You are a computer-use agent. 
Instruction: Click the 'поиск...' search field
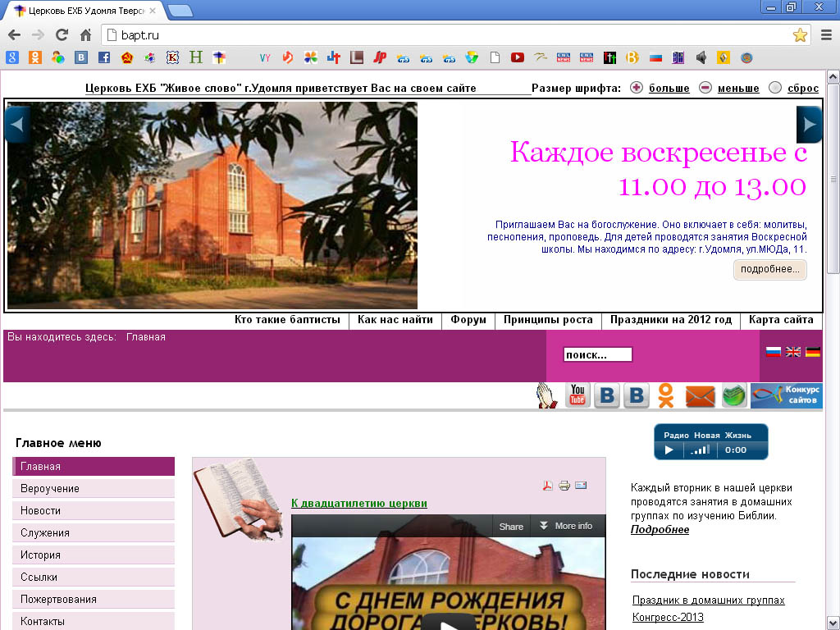[598, 354]
